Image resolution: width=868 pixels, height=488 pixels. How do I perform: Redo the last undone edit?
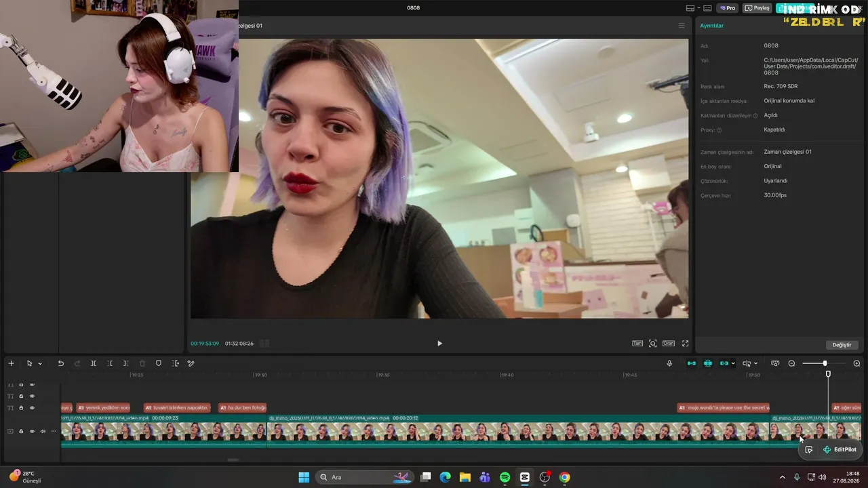click(x=77, y=363)
